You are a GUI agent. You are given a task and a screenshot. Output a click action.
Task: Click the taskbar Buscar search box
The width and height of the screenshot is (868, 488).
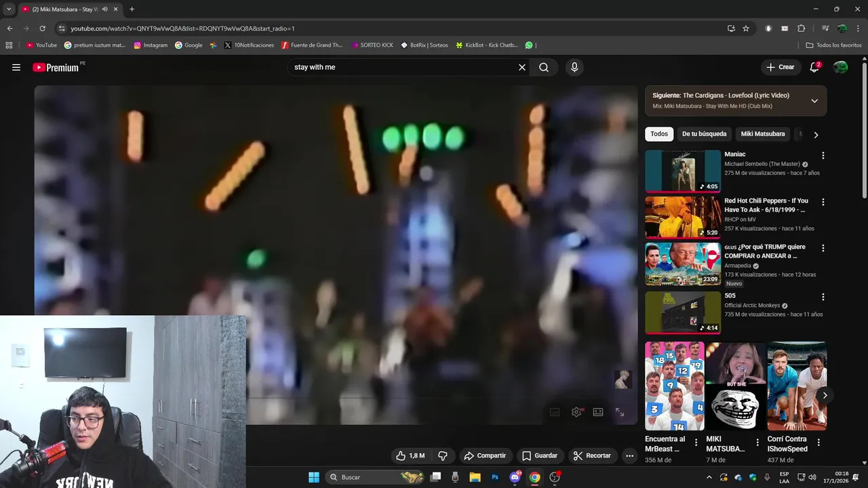pos(376,477)
